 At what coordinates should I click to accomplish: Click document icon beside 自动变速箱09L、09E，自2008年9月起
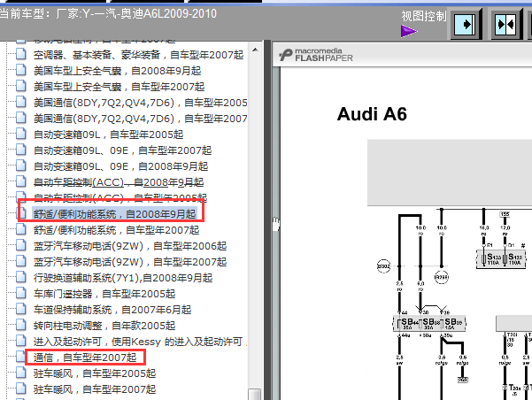click(21, 165)
